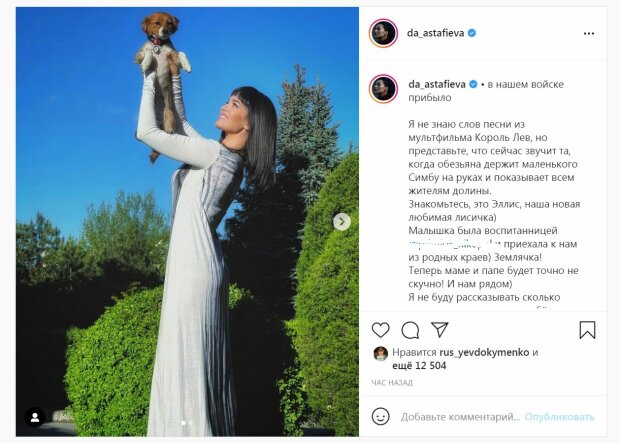Image resolution: width=620 pixels, height=443 pixels.
Task: Save post using the bookmark icon
Action: [587, 330]
